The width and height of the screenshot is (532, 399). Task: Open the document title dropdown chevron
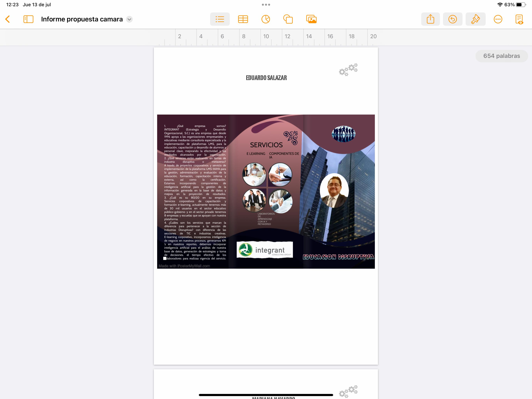point(129,19)
